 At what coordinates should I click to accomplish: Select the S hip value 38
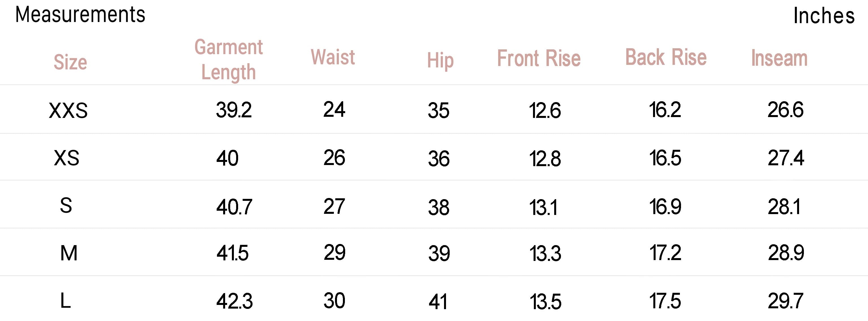(x=438, y=207)
